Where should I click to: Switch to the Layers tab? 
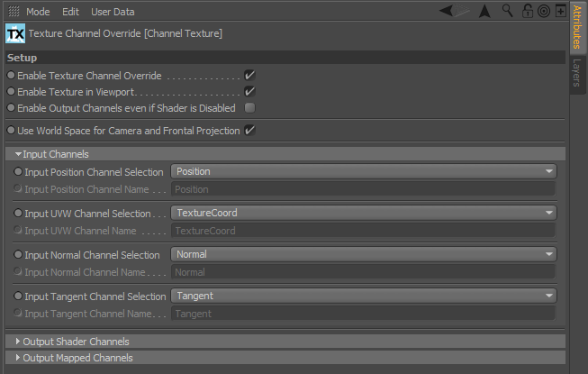[577, 74]
